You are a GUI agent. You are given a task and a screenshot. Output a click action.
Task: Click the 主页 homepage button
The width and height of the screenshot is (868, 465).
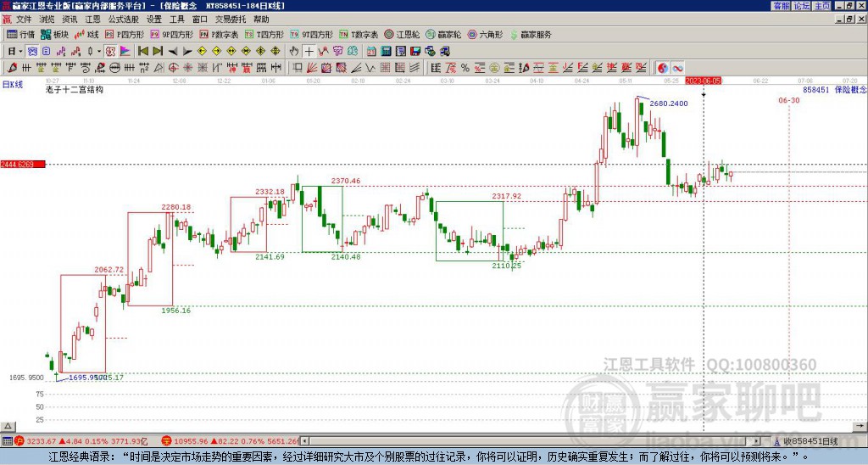[822, 6]
